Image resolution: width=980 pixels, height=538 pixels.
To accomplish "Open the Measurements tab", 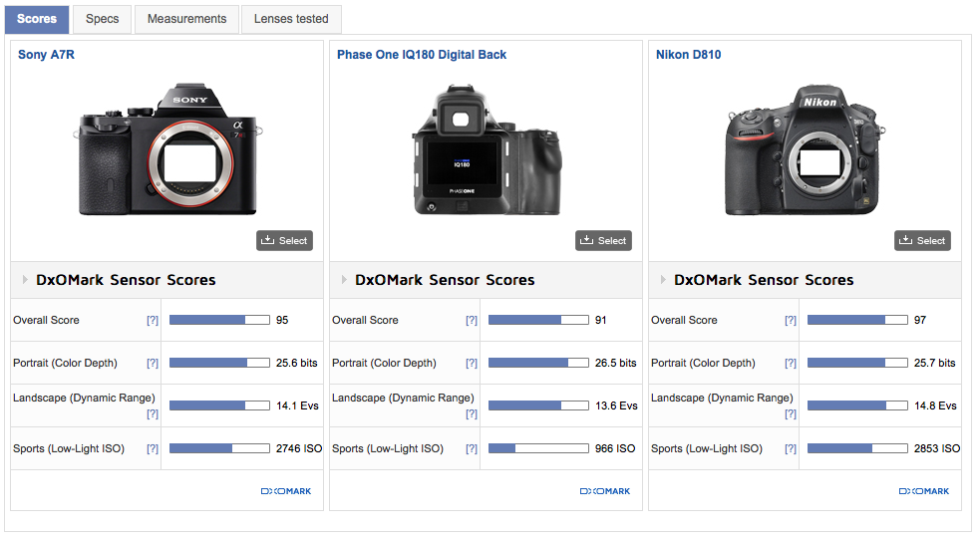I will (186, 19).
